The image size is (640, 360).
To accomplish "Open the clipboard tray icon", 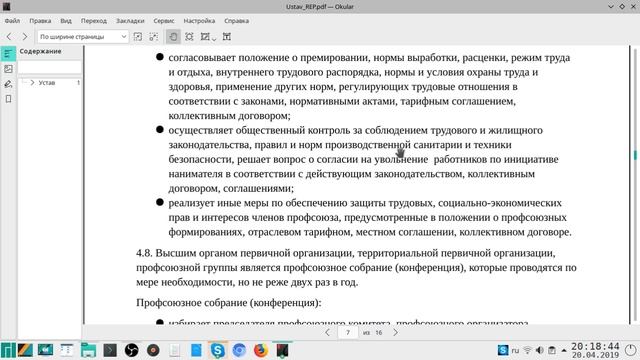I will pyautogui.click(x=552, y=350).
